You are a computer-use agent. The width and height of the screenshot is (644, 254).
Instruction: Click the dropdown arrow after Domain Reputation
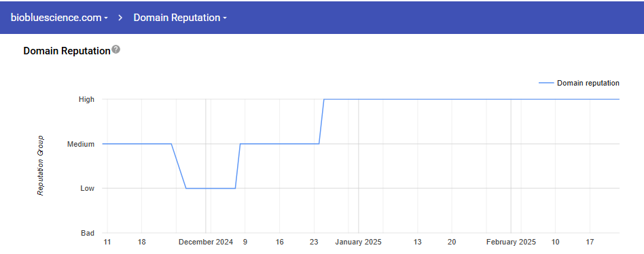coord(225,18)
